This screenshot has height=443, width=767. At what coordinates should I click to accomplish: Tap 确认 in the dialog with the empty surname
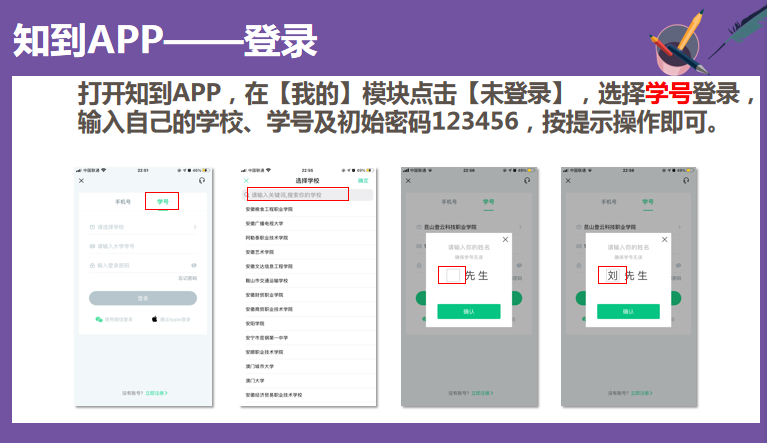click(469, 311)
